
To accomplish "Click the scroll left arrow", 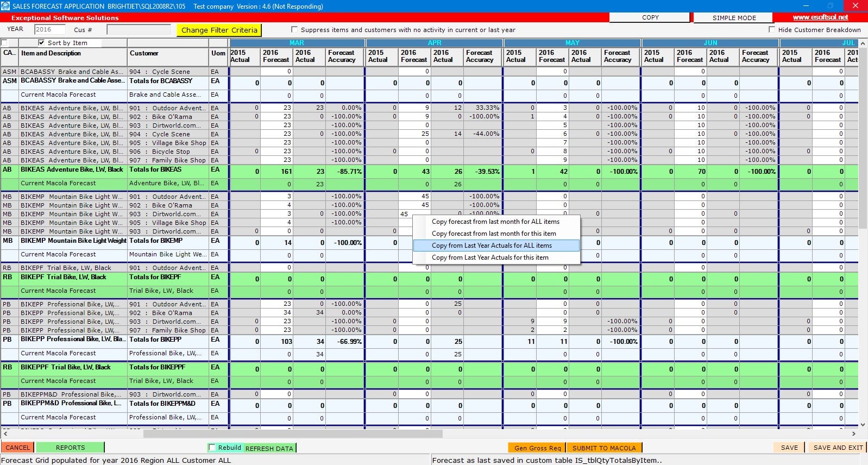I will (x=5, y=433).
